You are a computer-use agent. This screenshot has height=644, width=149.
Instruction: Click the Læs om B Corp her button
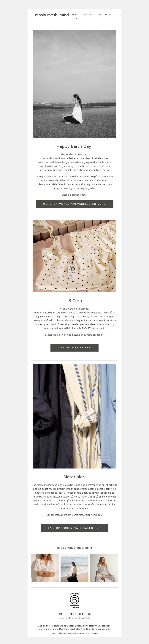coord(74,347)
